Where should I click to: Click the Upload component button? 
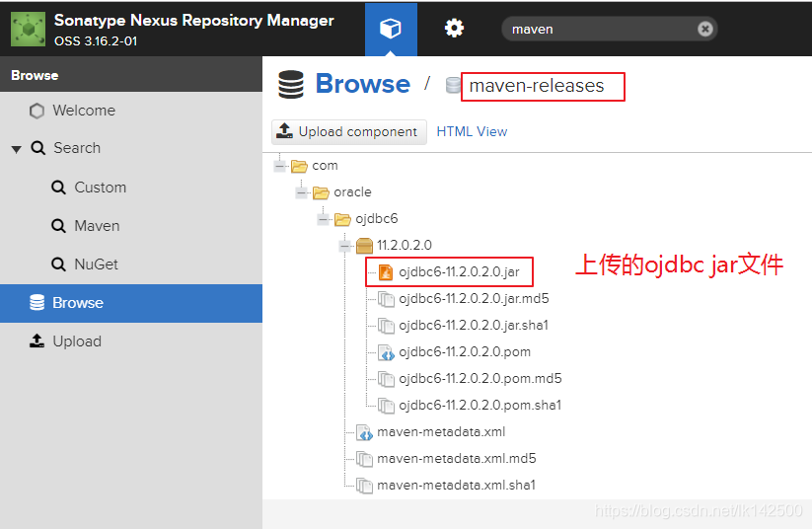(349, 131)
